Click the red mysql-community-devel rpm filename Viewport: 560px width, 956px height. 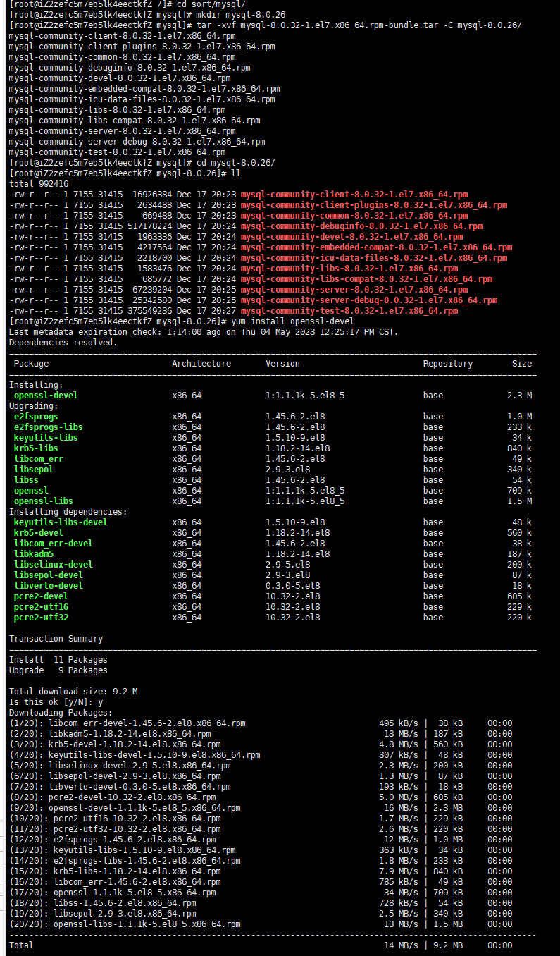(351, 237)
